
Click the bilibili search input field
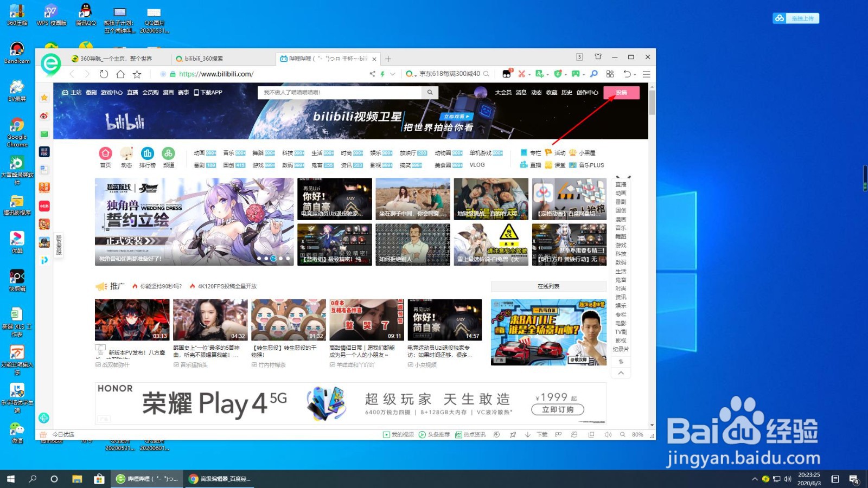tap(340, 93)
